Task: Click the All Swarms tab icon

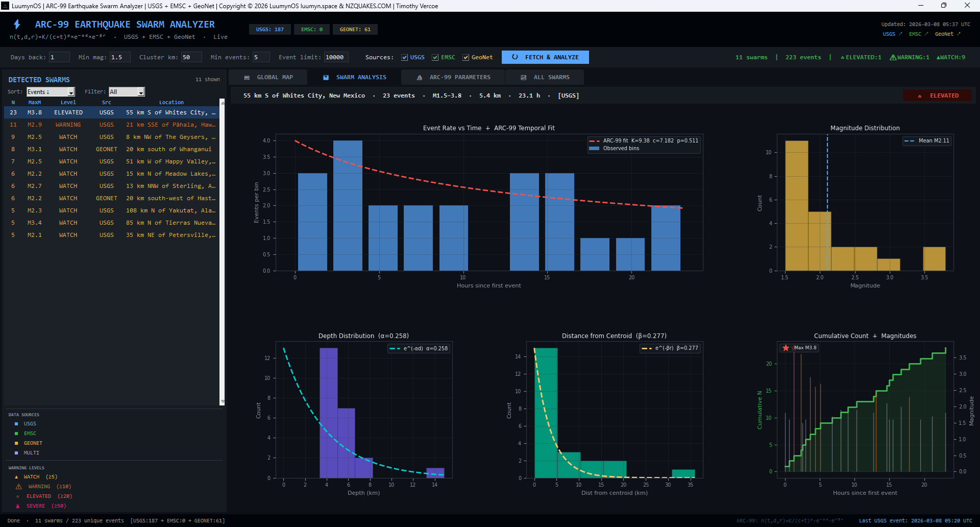Action: 523,78
